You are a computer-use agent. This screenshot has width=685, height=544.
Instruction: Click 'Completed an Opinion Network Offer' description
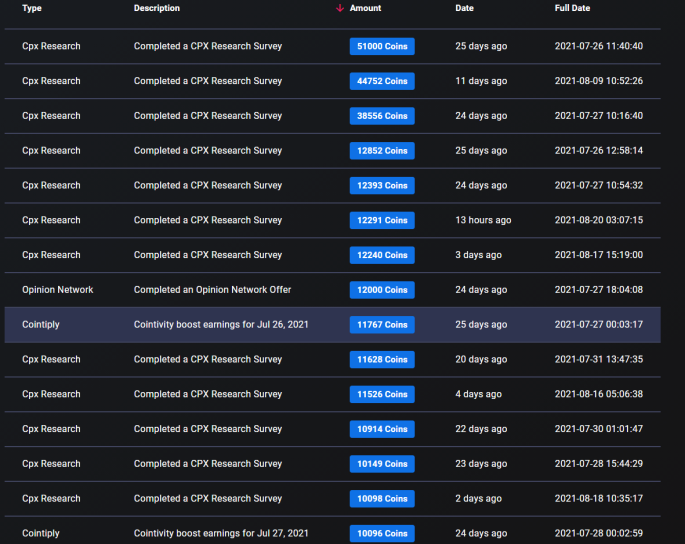coord(212,290)
